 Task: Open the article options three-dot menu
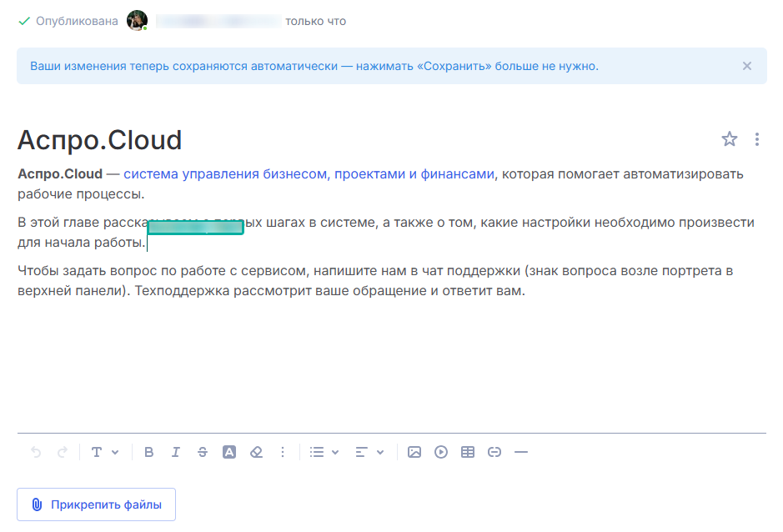click(757, 139)
